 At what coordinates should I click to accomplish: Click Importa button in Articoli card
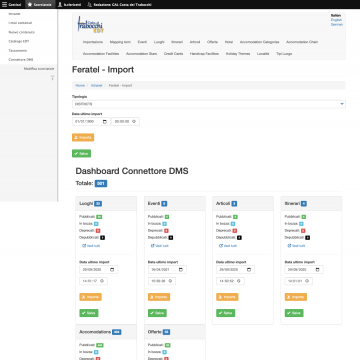point(227,297)
